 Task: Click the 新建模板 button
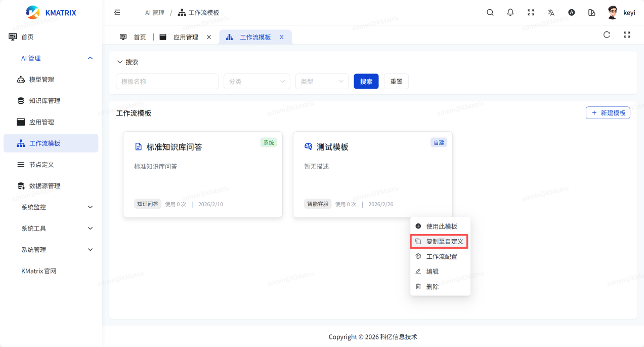tap(608, 113)
